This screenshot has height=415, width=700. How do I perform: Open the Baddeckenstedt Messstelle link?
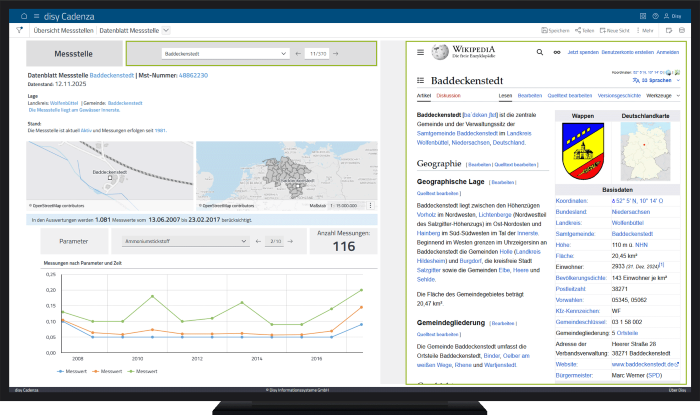pyautogui.click(x=112, y=75)
